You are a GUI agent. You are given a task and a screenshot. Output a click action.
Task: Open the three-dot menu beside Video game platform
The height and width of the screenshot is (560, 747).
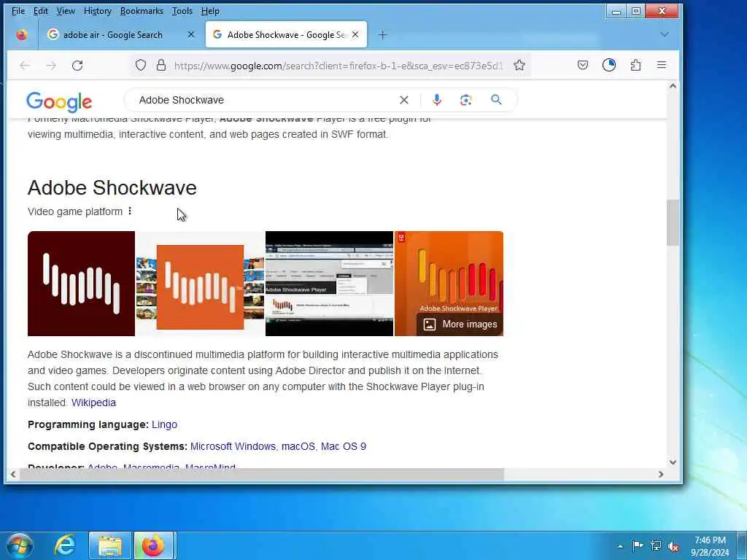130,211
